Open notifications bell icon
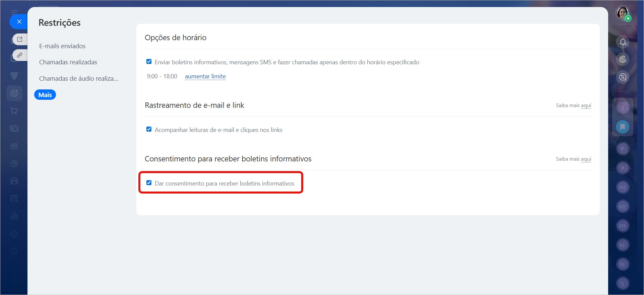 coord(623,42)
